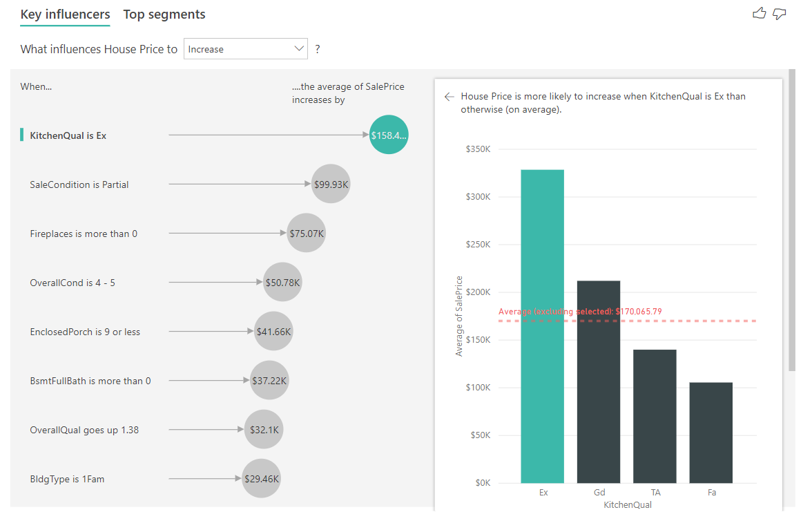This screenshot has width=812, height=530.
Task: Select the $41.66K EnclosedPorch bubble
Action: click(x=273, y=332)
